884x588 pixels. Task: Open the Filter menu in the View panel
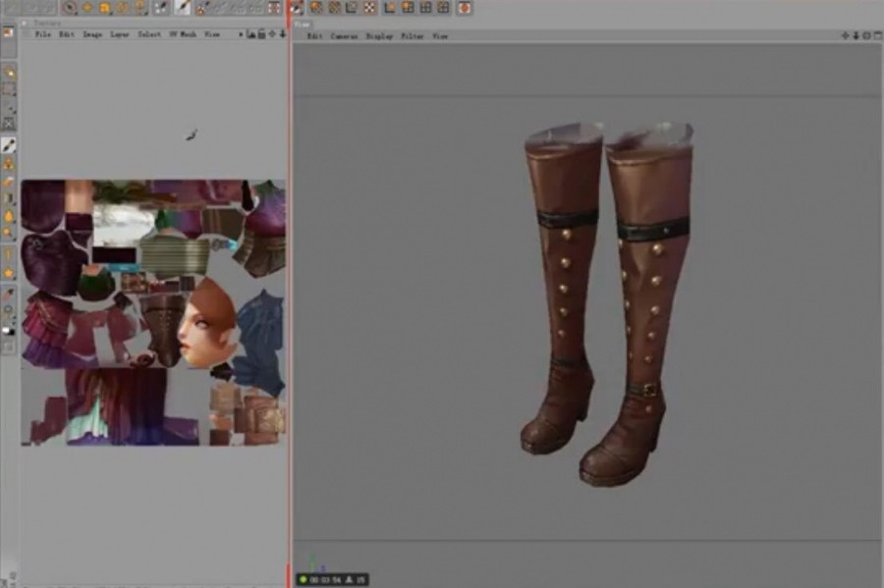[413, 36]
